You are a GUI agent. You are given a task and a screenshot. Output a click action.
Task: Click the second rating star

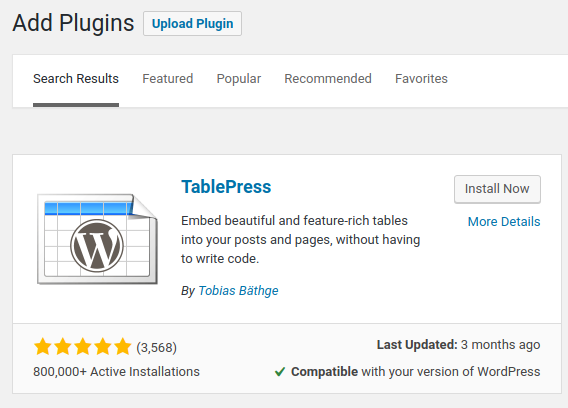[x=63, y=346]
